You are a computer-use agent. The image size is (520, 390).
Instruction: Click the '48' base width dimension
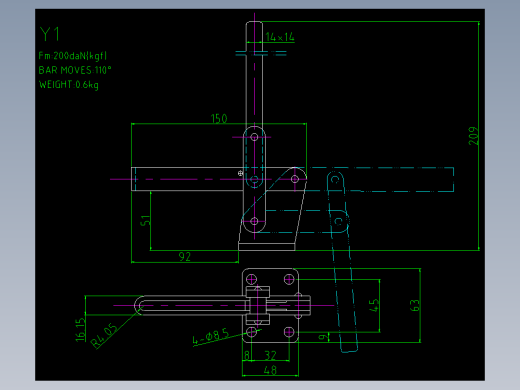[x=270, y=370]
